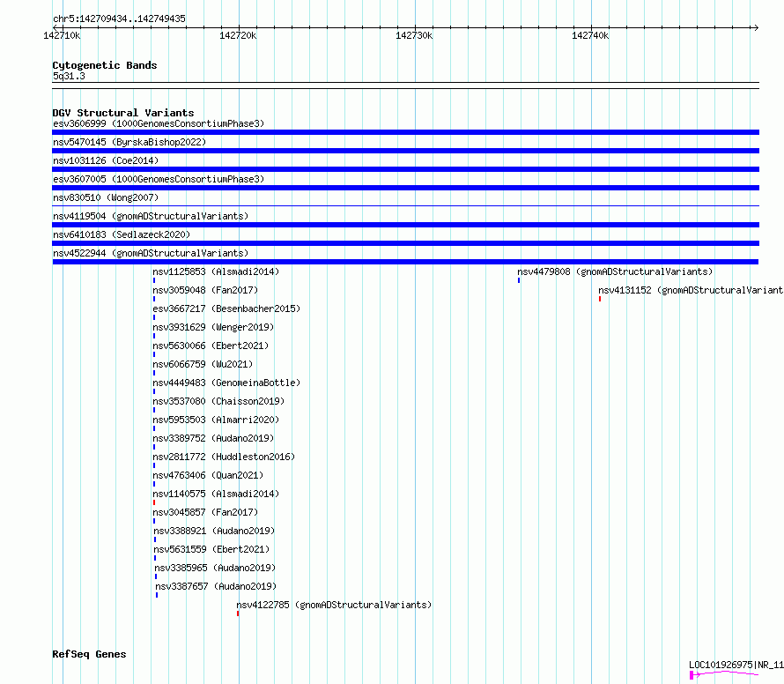Click the LOC101926975 RefSeq gene label

(x=736, y=665)
